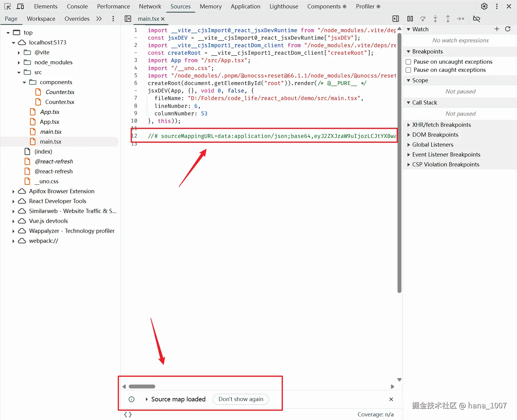The image size is (517, 420).
Task: Dismiss the Source map loaded infobar
Action: tap(391, 399)
